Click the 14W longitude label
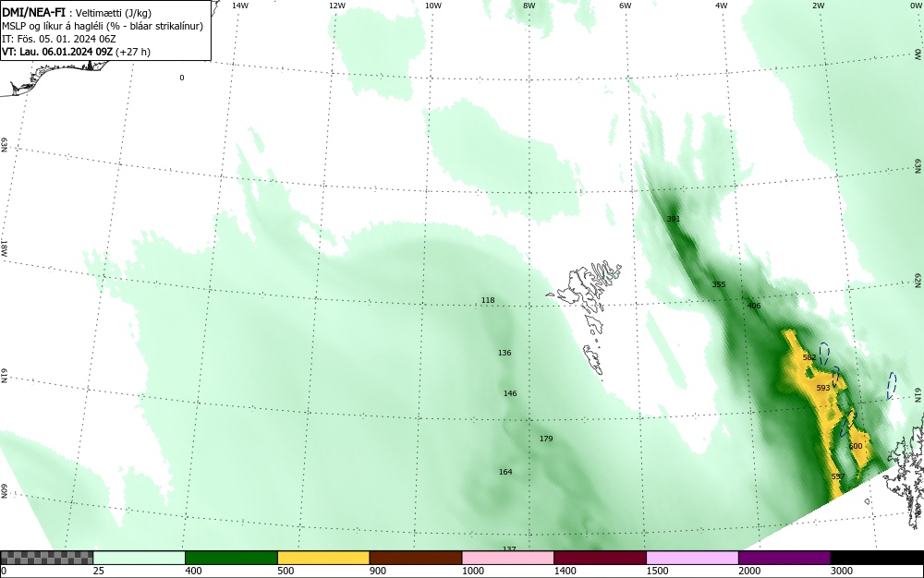Screen dimensions: 924x578 click(x=240, y=6)
